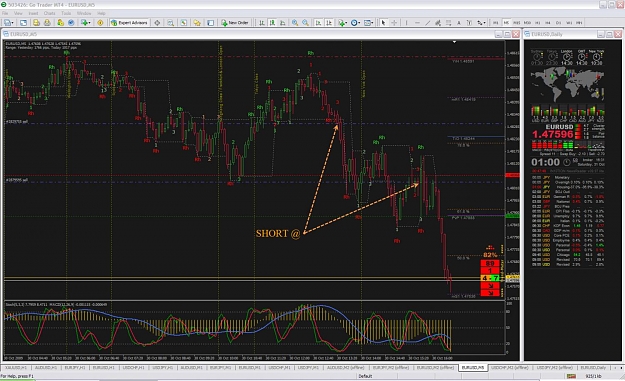Screen dimensions: 625x381
Task: Switch chart to bar chart type
Action: tap(262, 23)
